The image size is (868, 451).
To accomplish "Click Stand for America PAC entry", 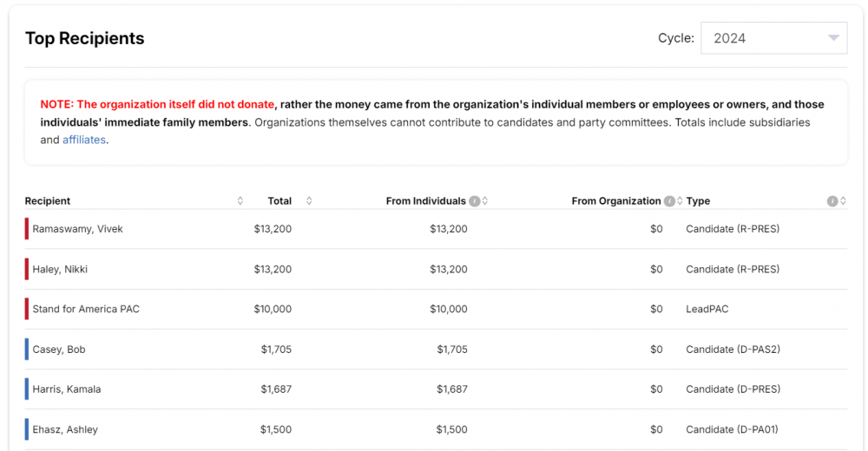I will point(86,309).
